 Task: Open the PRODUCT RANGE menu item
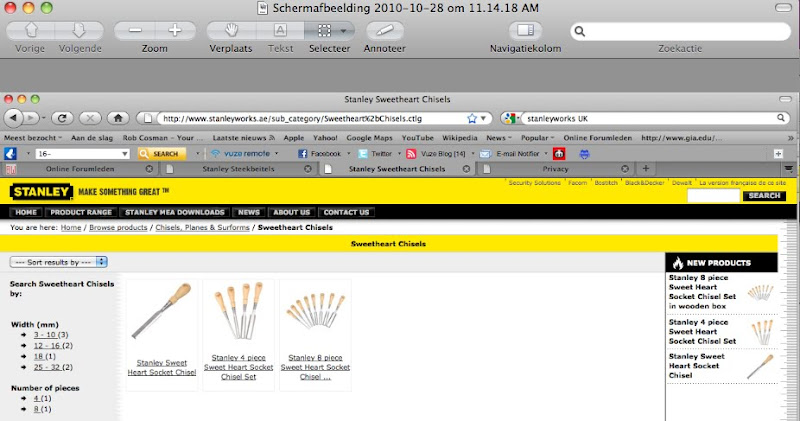click(81, 212)
